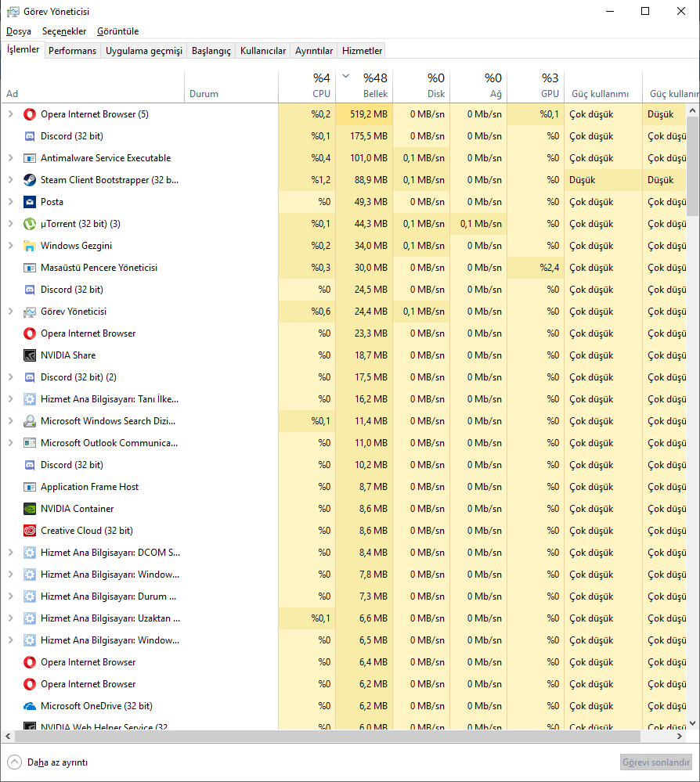Click the Masaüstü Pencere Yöneticisi icon
Image resolution: width=700 pixels, height=782 pixels.
tap(30, 268)
